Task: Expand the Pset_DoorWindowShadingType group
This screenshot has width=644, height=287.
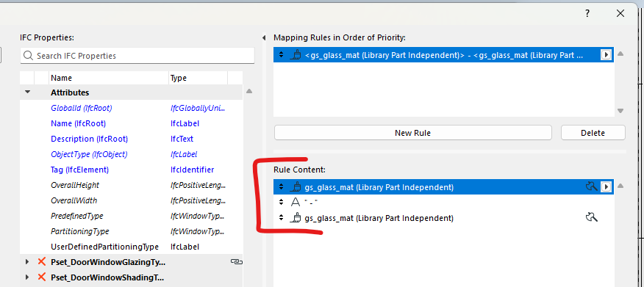Action: tap(27, 277)
